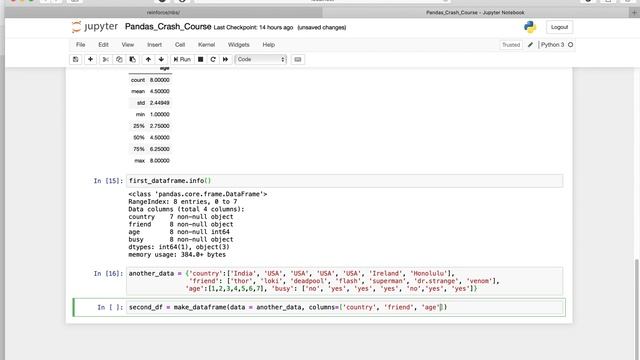Click the page vertical scrollbar
Viewport: 640px width, 360px height.
tap(637, 308)
